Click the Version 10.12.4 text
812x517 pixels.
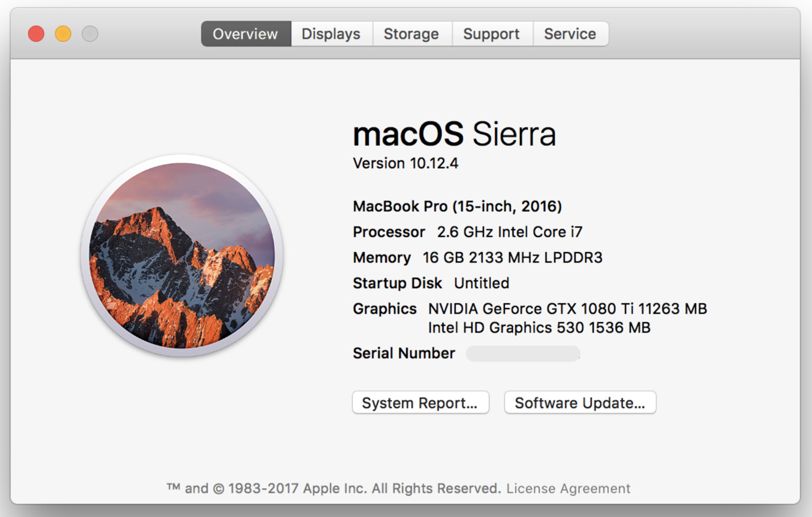click(x=405, y=164)
